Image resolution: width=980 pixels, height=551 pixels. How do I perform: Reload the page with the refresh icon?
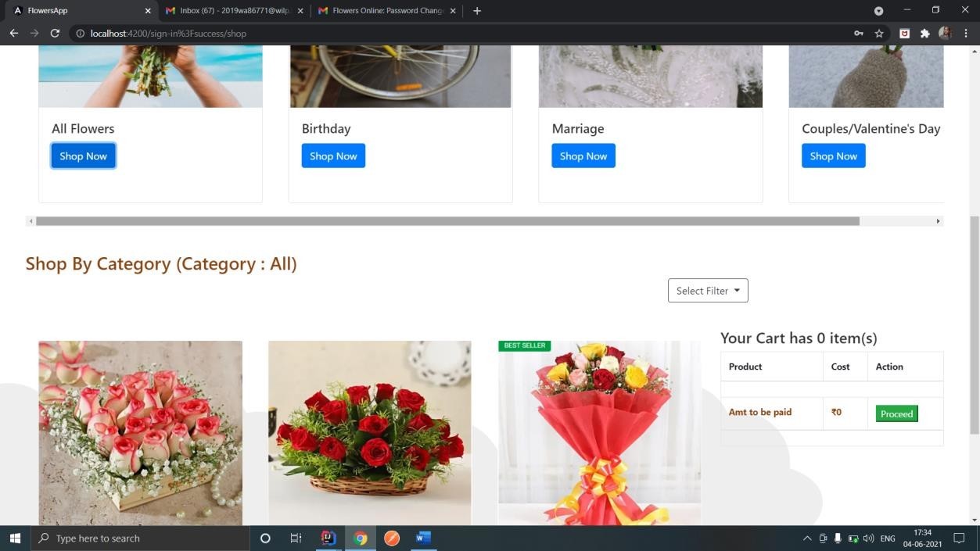(x=55, y=34)
